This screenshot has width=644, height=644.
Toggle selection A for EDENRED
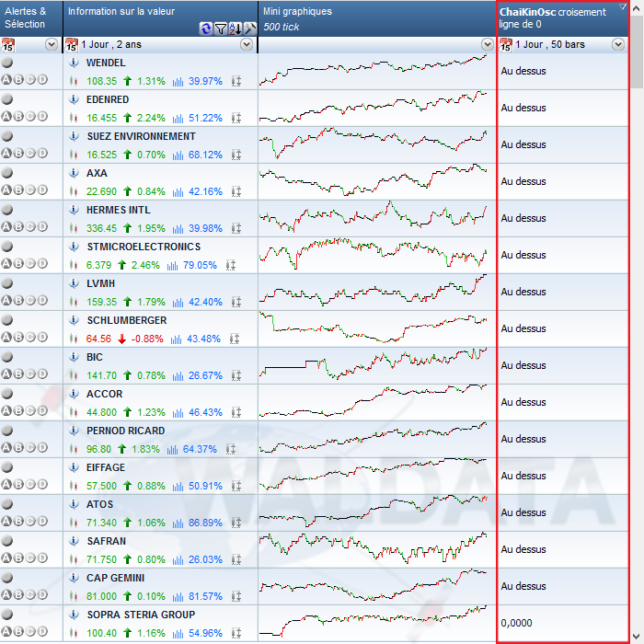click(x=6, y=116)
